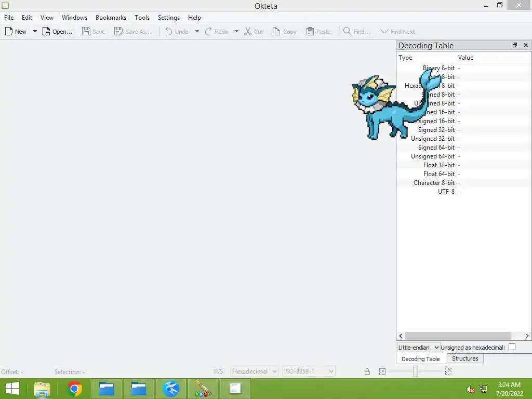This screenshot has width=532, height=399.
Task: Click the Windows Start button
Action: pos(12,389)
